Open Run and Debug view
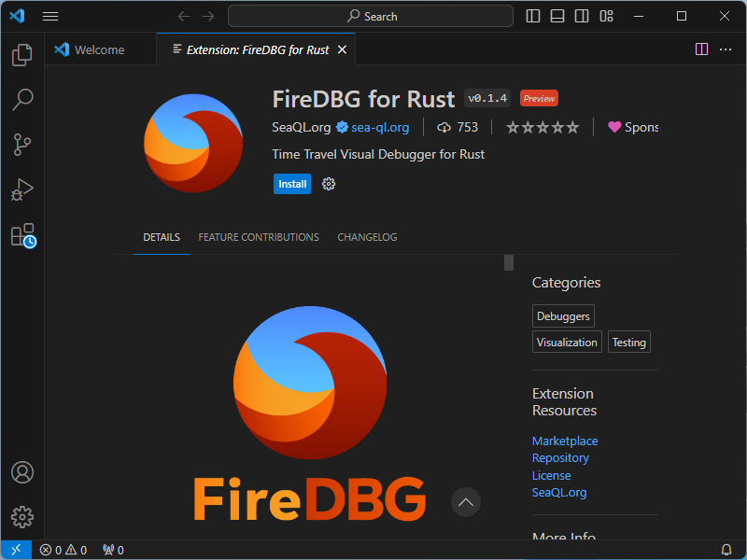Screen dimensions: 747x560 [21, 189]
